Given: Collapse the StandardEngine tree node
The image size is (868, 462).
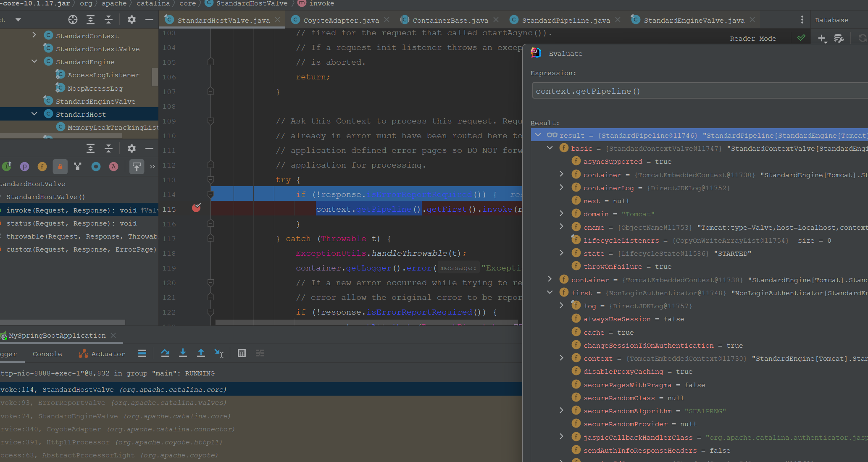Looking at the screenshot, I should 34,62.
